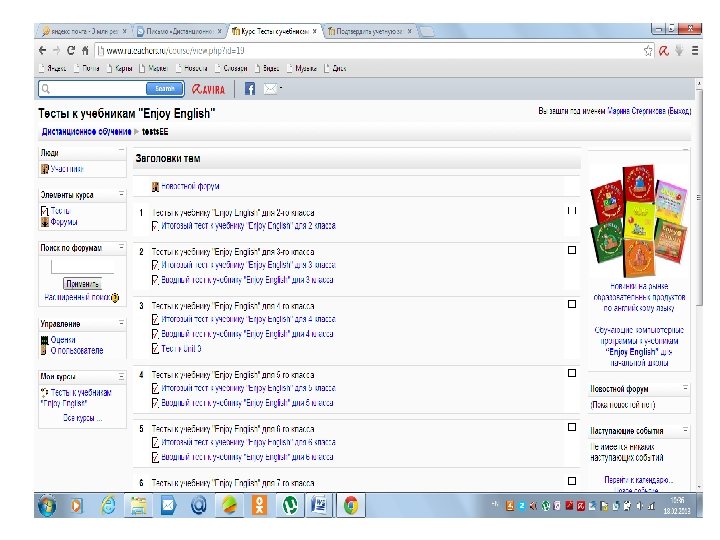Viewport: 720px width, 540px height.
Task: Collapse the 'Мои курсы' block
Action: point(121,376)
